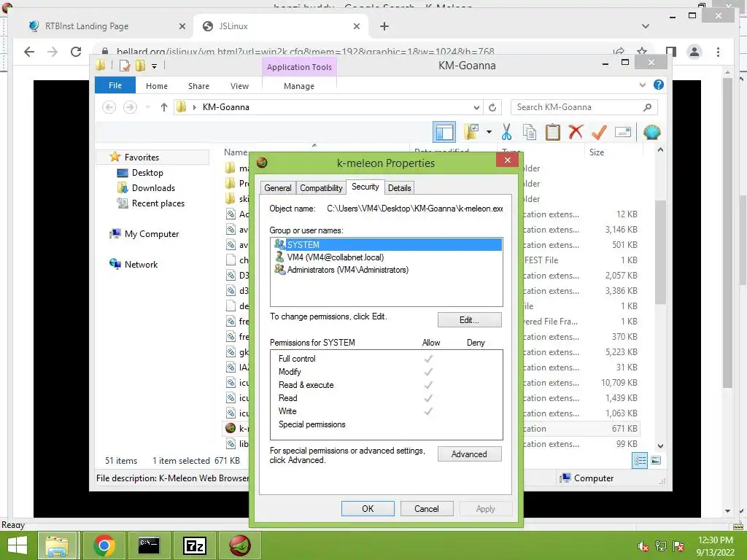This screenshot has height=560, width=747.
Task: Open Customize Quick Access Toolbar dropdown
Action: (x=155, y=66)
